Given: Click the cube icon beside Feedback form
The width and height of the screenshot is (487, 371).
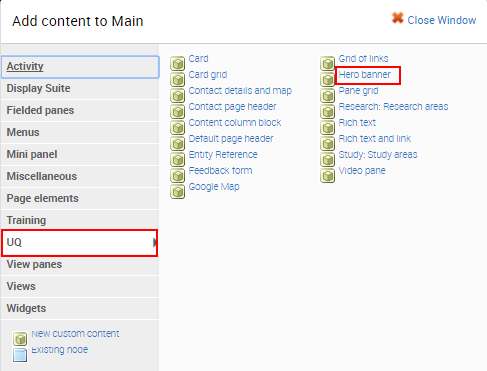Looking at the screenshot, I should (x=177, y=175).
